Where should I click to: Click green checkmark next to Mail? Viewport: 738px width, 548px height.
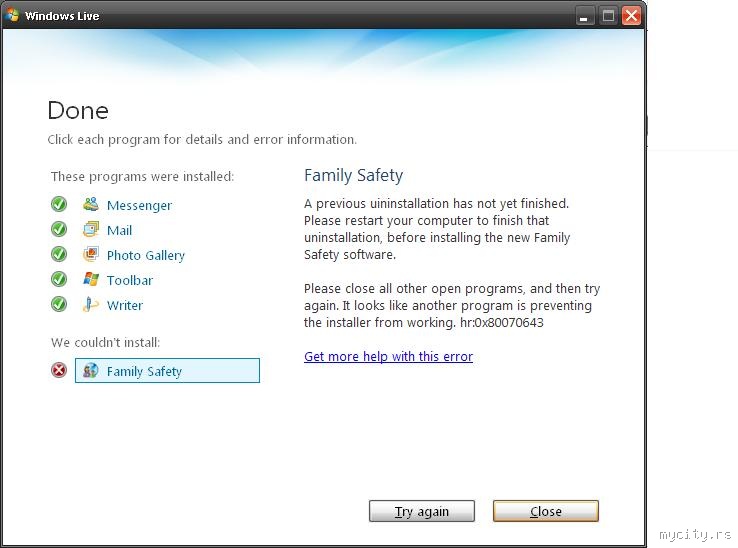(59, 229)
